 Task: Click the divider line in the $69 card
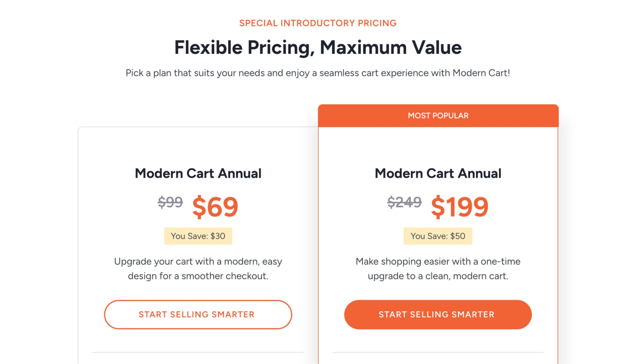pos(198,352)
